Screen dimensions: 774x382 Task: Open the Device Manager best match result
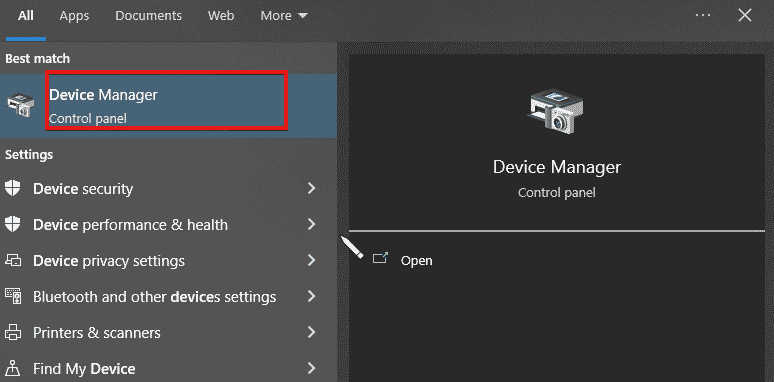pyautogui.click(x=168, y=106)
